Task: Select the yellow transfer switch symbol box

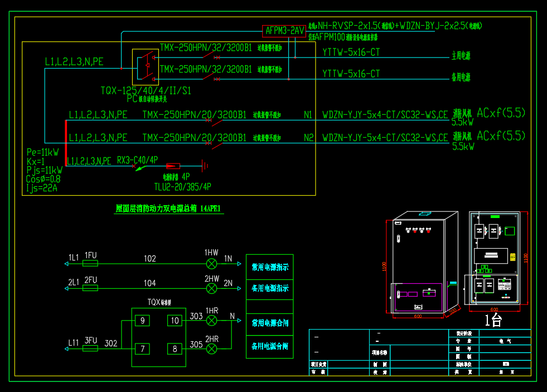Action: pos(146,67)
